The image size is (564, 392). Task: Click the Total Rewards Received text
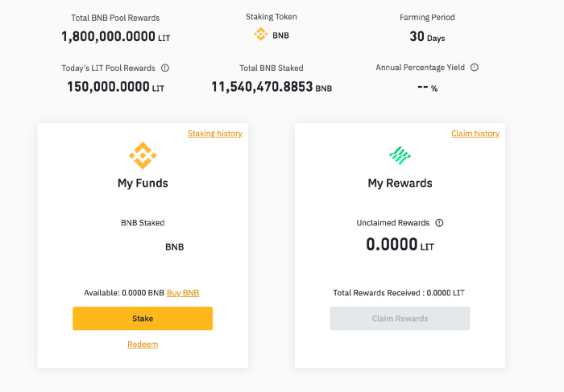399,293
